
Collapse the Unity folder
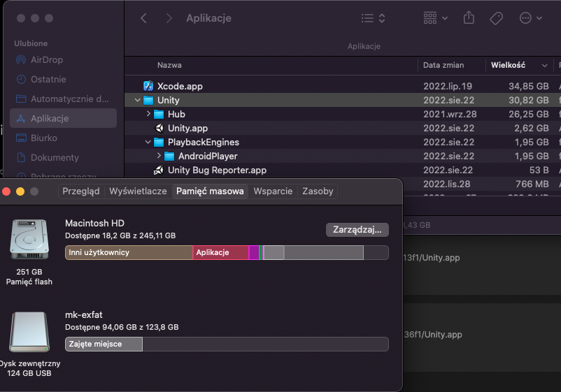click(137, 101)
